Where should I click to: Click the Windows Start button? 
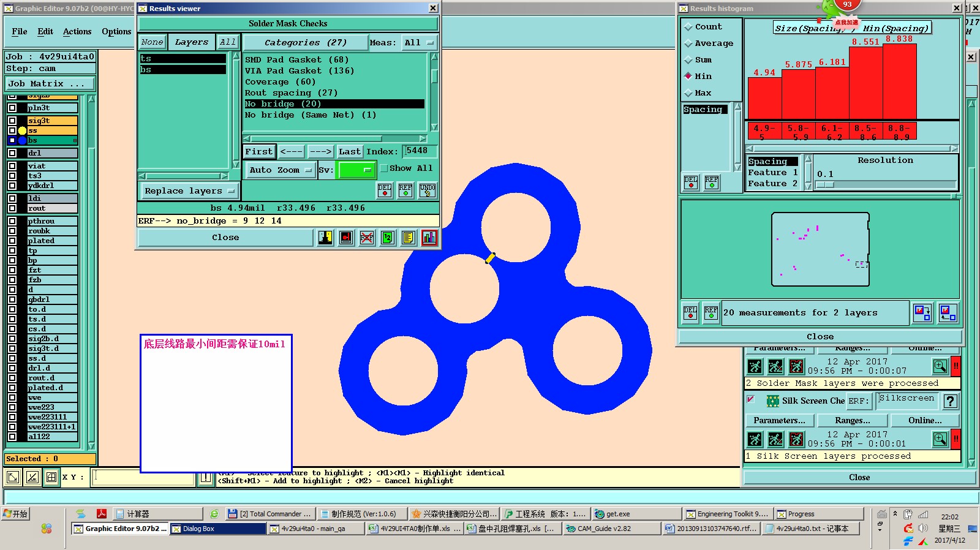coord(16,514)
